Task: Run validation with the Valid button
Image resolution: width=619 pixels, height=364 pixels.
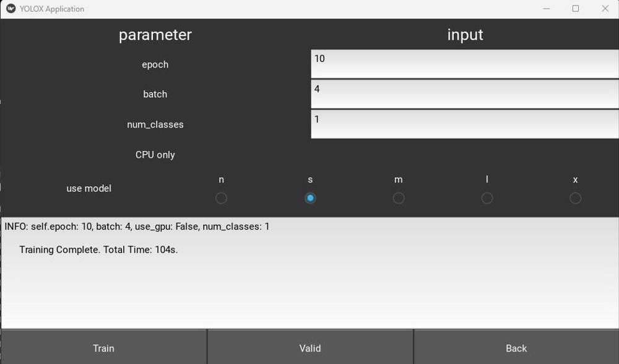Action: 310,347
